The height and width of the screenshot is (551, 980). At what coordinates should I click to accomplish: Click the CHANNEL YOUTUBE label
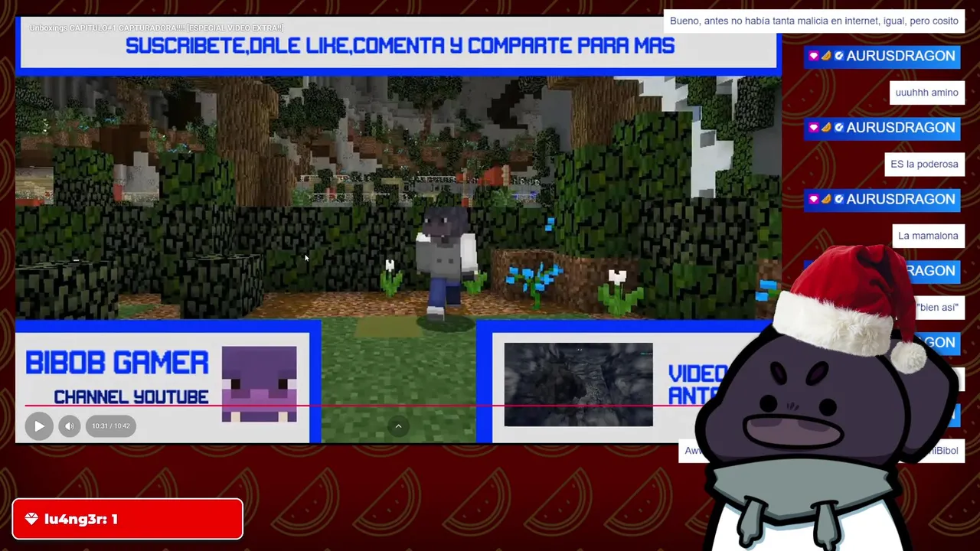[131, 396]
